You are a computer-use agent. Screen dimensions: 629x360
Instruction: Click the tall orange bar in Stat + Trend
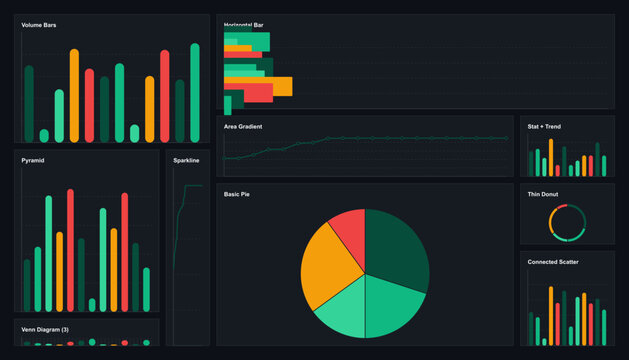(x=551, y=157)
